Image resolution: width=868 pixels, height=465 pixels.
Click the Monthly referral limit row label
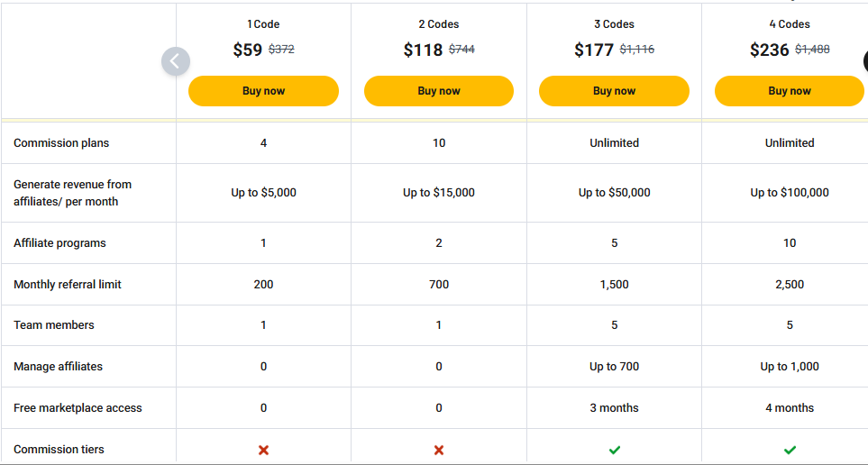tap(68, 285)
